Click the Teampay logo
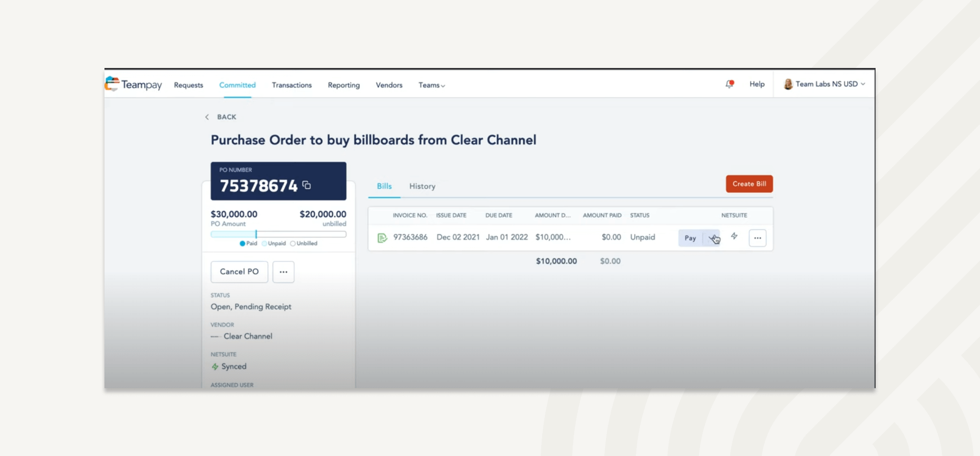The height and width of the screenshot is (456, 980). pos(134,84)
